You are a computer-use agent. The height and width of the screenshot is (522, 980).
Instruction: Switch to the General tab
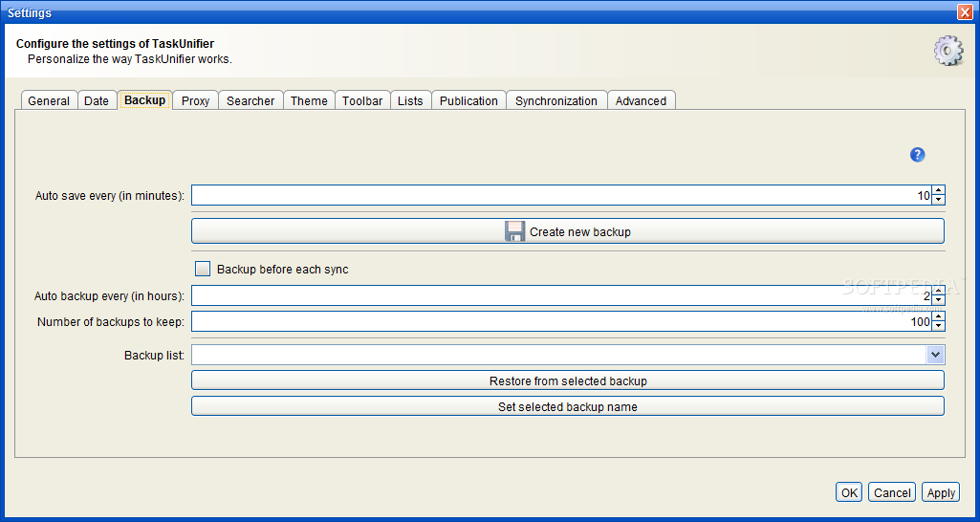coord(49,100)
